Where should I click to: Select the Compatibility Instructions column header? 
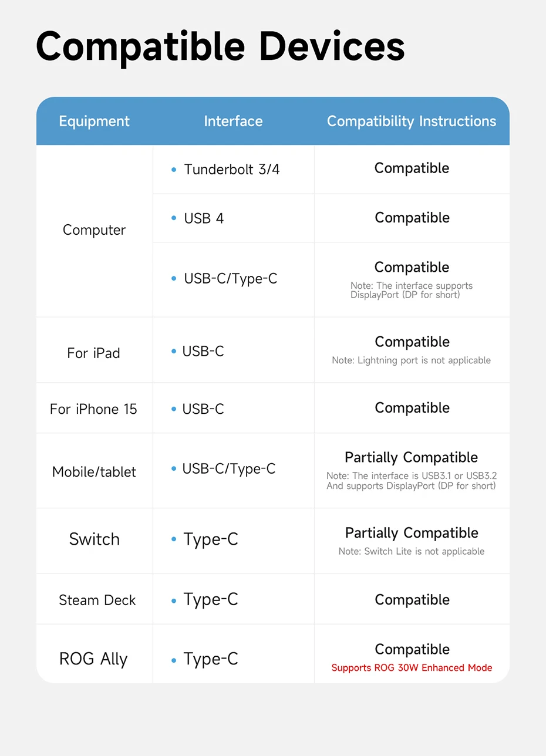pos(412,122)
